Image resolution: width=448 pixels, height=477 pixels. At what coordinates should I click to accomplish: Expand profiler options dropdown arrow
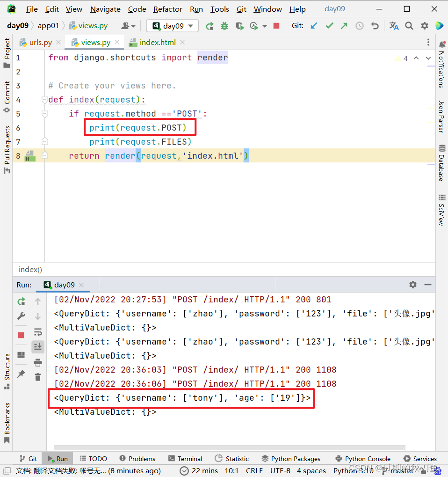tap(264, 26)
